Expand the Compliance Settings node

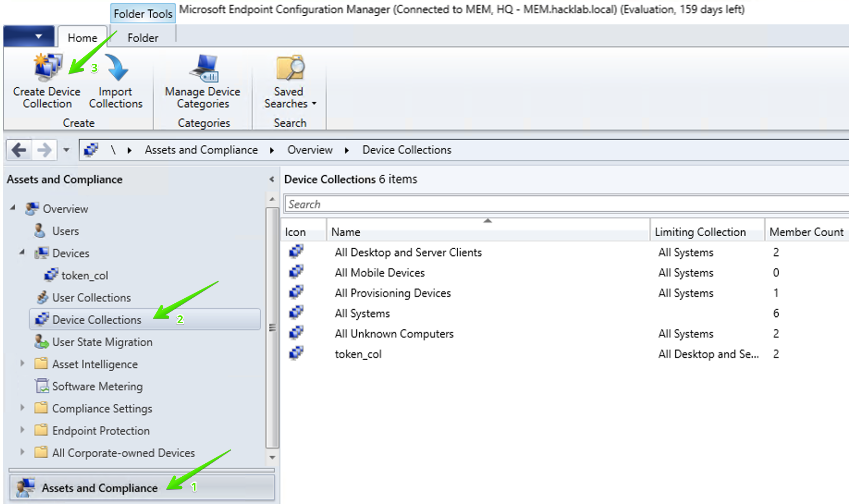click(x=22, y=408)
